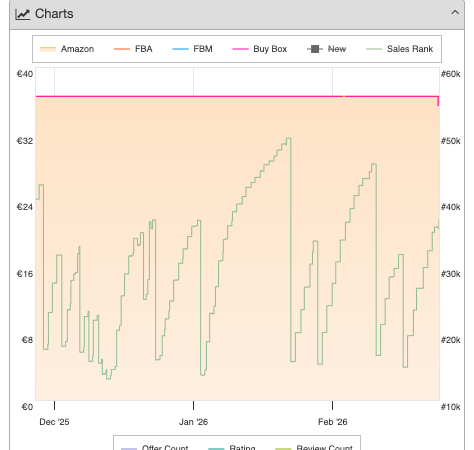Screen dimensions: 474x450
Task: Click the #60k rank axis label
Action: click(x=451, y=74)
